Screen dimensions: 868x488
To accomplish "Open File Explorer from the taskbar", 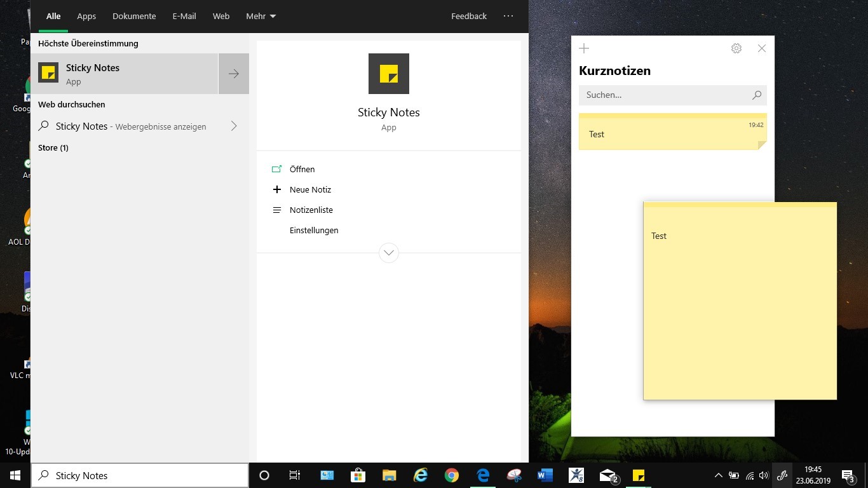I will 390,475.
